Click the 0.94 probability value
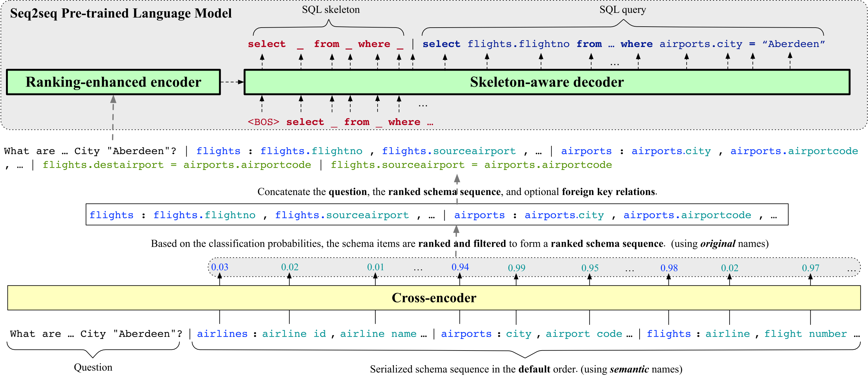 pyautogui.click(x=460, y=267)
